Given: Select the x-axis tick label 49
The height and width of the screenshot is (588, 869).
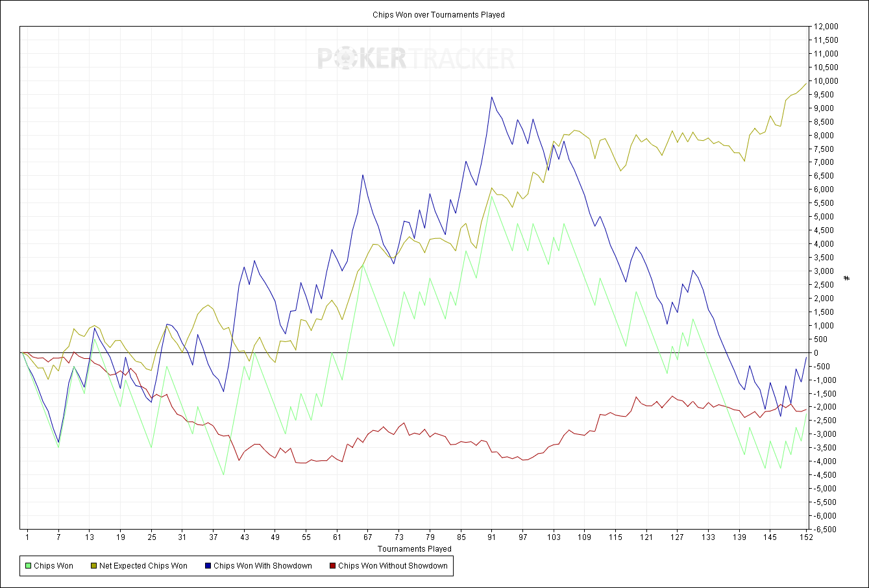Looking at the screenshot, I should [275, 538].
